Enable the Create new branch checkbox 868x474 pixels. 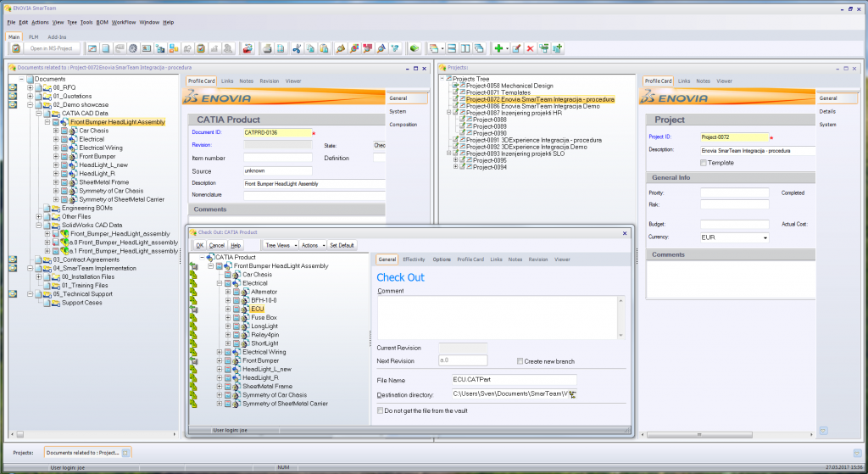520,361
